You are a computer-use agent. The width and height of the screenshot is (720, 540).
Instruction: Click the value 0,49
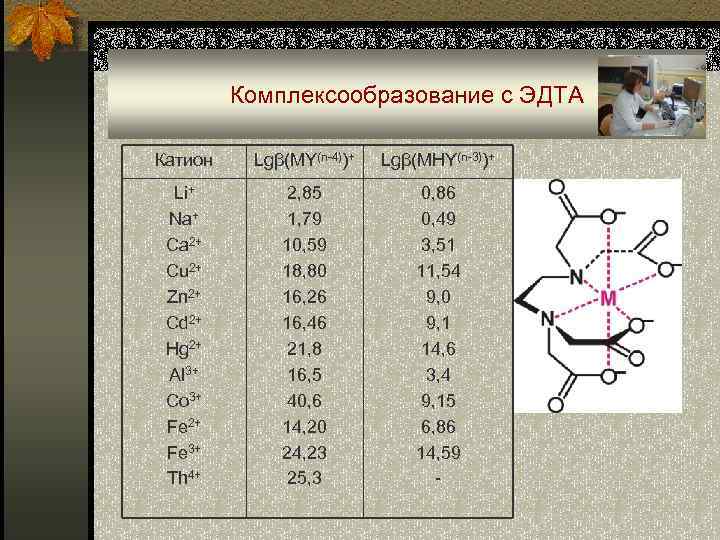439,219
